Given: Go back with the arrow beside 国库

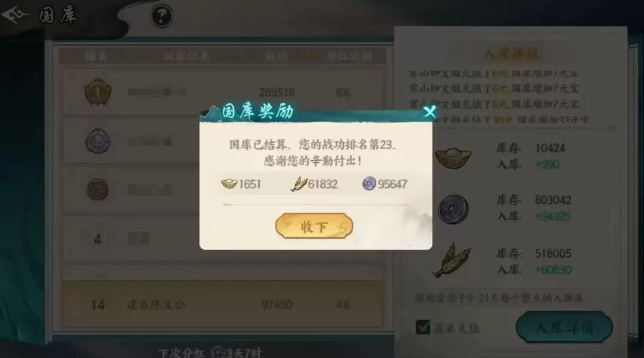Looking at the screenshot, I should coord(14,15).
